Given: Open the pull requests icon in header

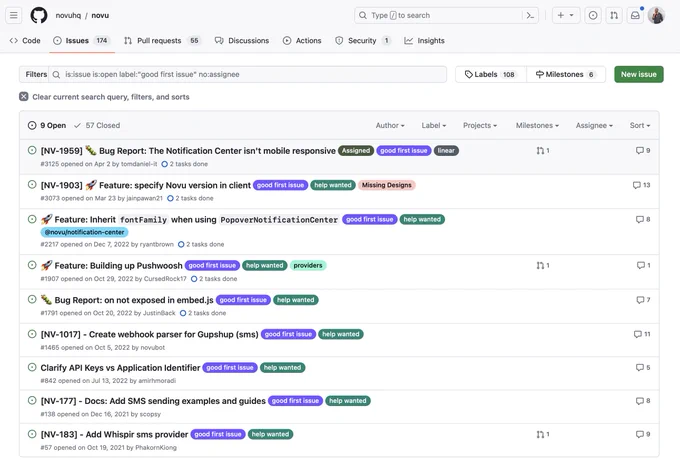Looking at the screenshot, I should [x=614, y=15].
